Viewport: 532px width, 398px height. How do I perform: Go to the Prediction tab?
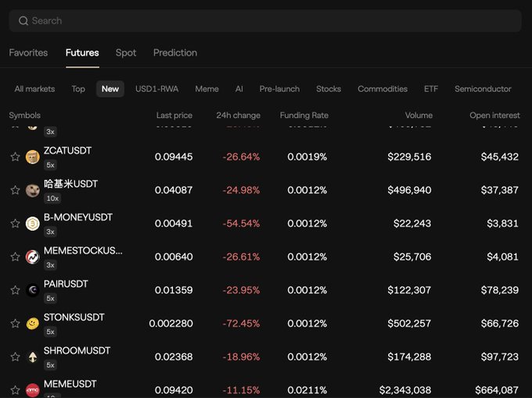pos(175,53)
